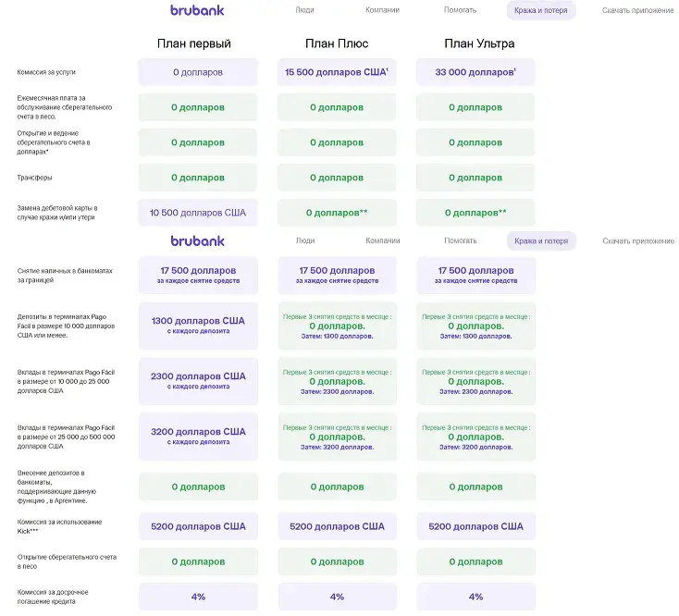Open the lower Скачать приложение link
Screen dimensions: 679x616
coord(638,241)
